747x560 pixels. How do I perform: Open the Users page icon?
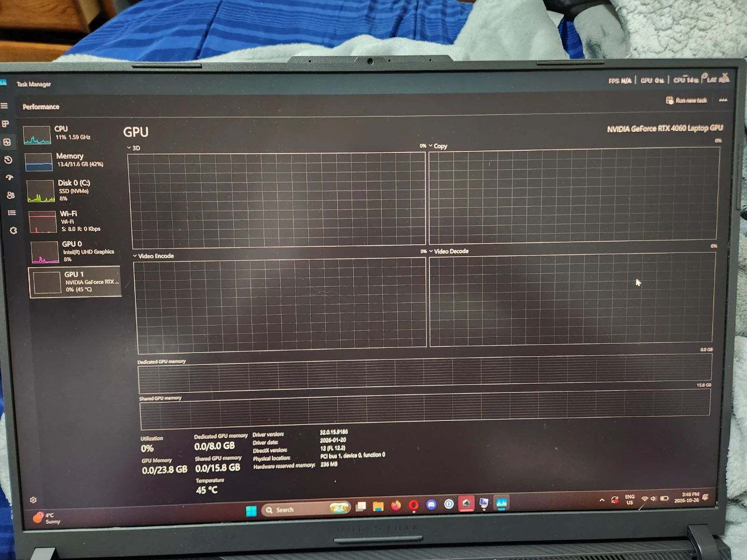point(10,195)
